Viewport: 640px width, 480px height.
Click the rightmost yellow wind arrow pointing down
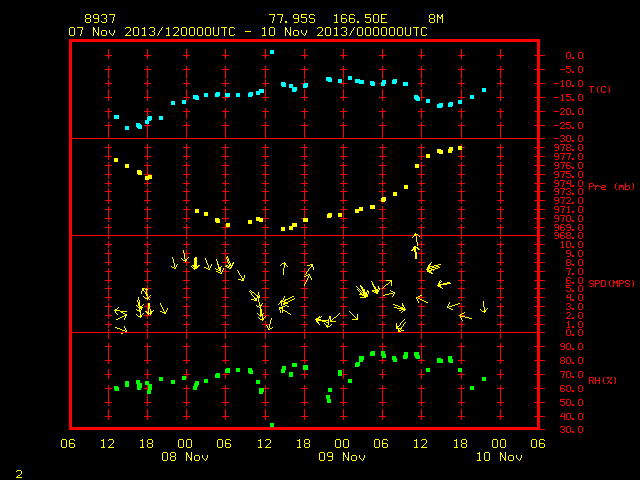click(484, 307)
